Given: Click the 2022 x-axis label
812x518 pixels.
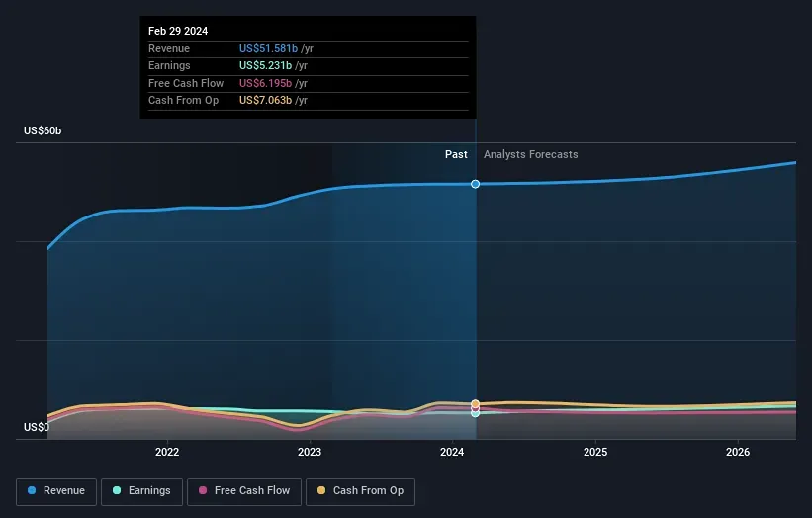Looking at the screenshot, I should [x=167, y=452].
